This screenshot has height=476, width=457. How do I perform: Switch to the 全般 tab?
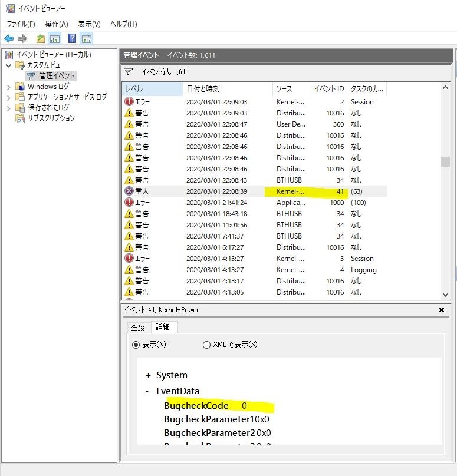[x=137, y=328]
